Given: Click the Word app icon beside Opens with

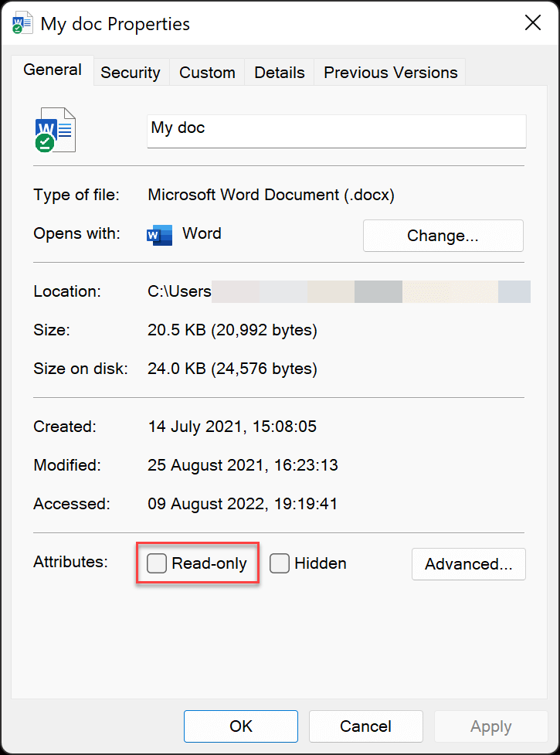Looking at the screenshot, I should (159, 235).
